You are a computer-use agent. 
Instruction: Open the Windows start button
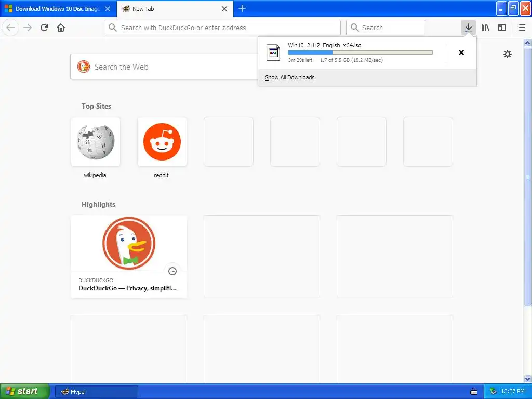point(24,392)
